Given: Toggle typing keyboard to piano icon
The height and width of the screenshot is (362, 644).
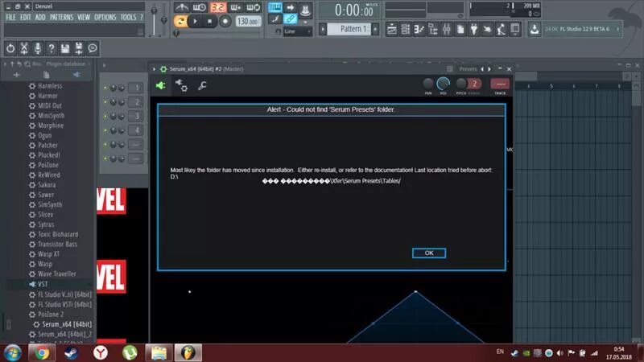Looking at the screenshot, I should [275, 7].
